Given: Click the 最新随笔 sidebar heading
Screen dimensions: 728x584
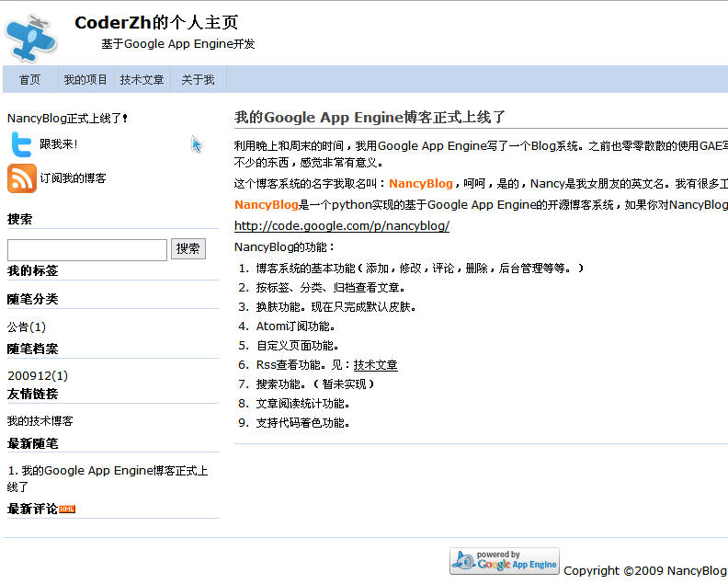Looking at the screenshot, I should click(x=32, y=443).
